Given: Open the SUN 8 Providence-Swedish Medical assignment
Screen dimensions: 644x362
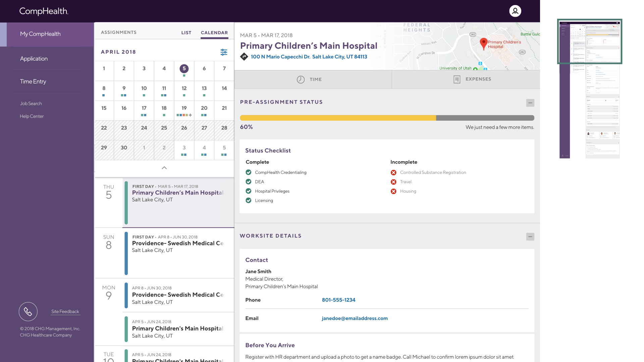Looking at the screenshot, I should coord(178,253).
